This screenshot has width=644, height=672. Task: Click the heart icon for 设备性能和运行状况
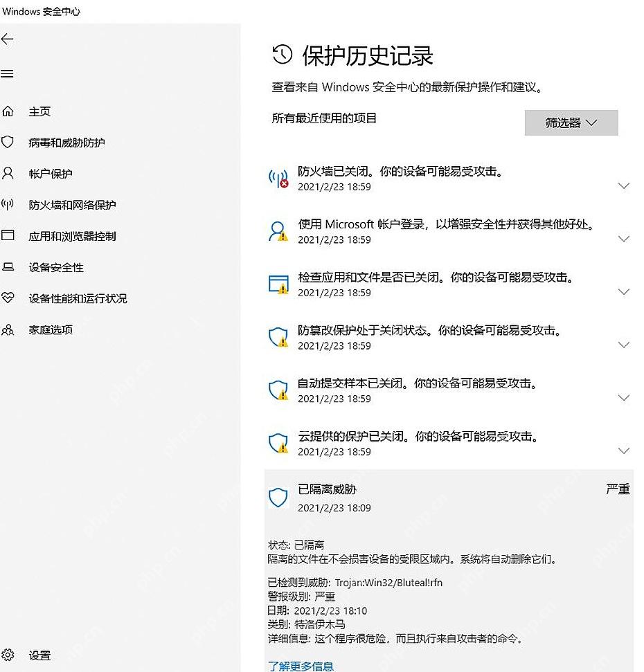(x=8, y=298)
